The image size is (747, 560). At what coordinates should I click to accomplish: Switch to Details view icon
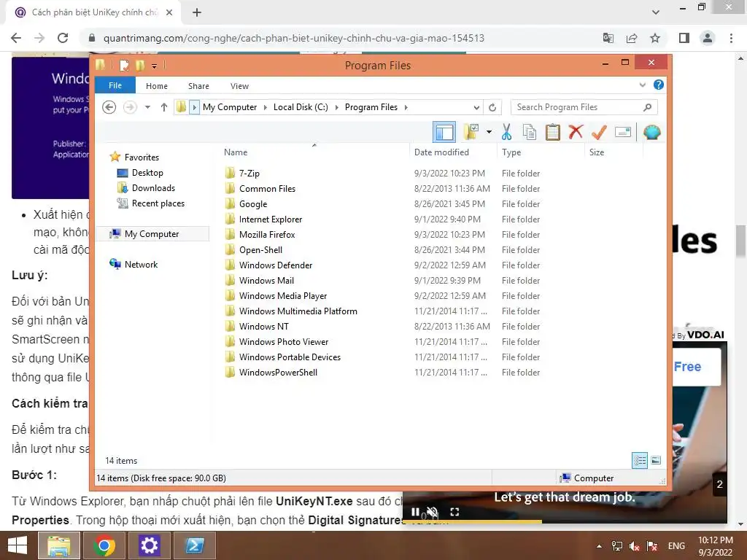tap(640, 461)
